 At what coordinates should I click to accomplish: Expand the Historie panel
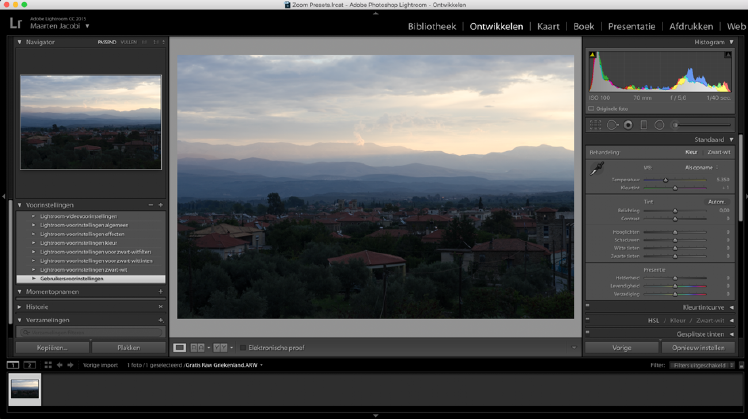20,307
